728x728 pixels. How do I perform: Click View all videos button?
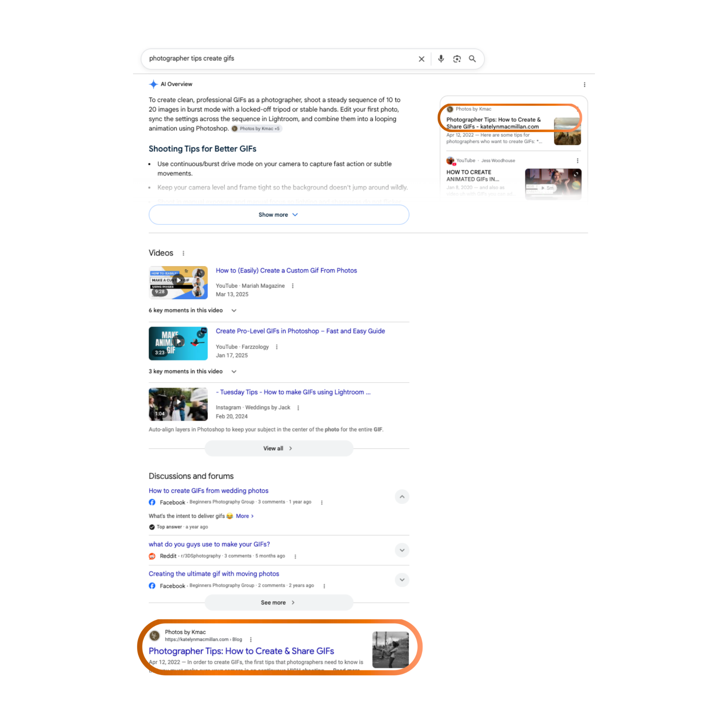tap(279, 448)
